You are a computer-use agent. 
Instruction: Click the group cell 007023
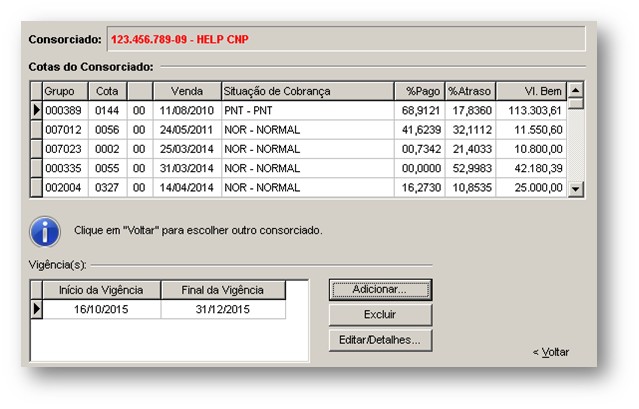(x=65, y=149)
